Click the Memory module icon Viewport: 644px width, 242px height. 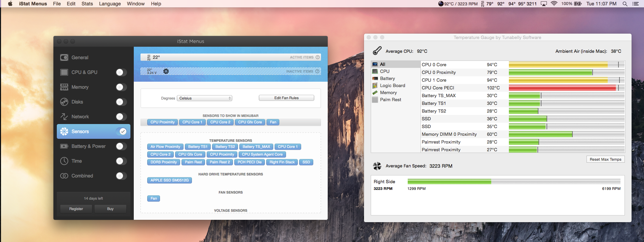(64, 87)
